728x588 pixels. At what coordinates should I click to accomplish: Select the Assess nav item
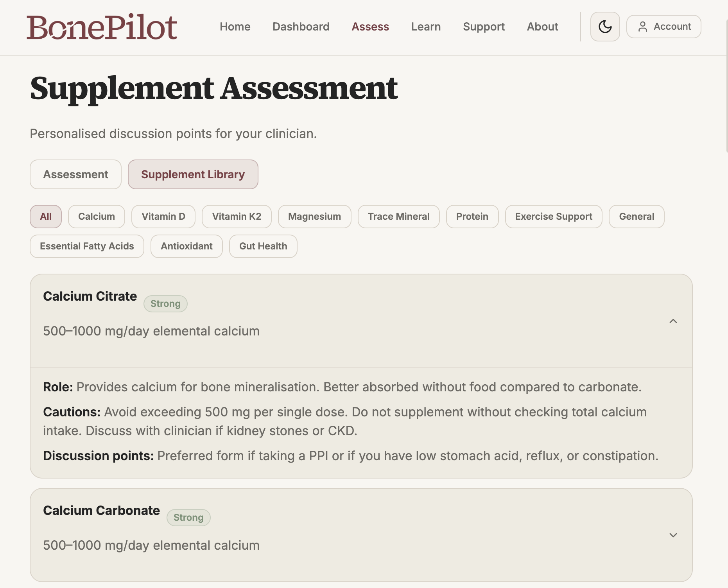[370, 27]
